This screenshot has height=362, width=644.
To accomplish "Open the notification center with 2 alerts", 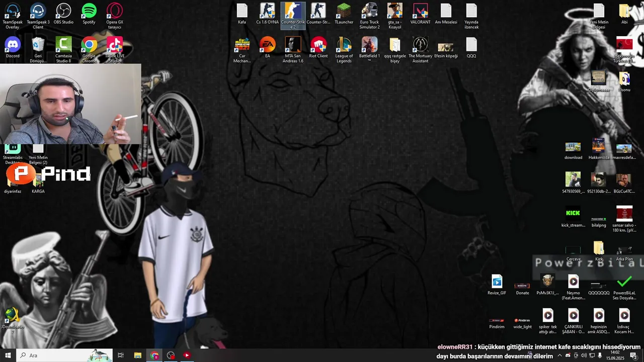I will [634, 355].
